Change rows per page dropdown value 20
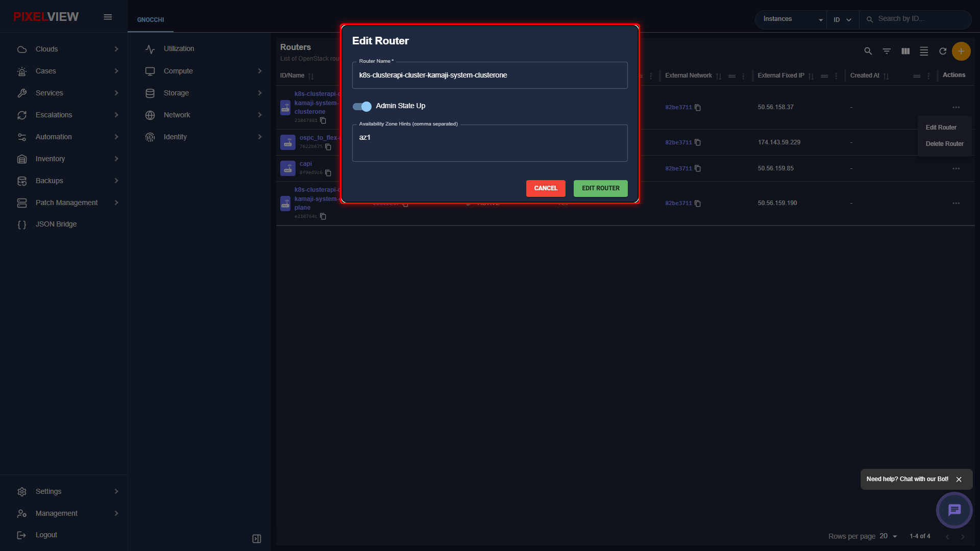This screenshot has width=980, height=551. coord(888,536)
